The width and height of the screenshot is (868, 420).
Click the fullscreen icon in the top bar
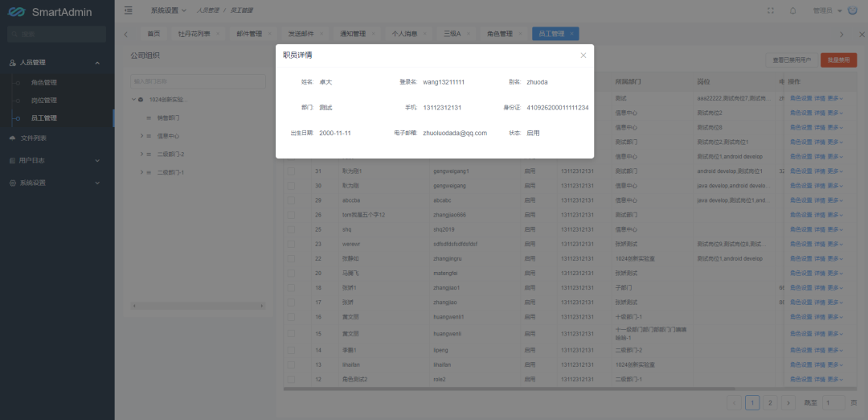771,10
